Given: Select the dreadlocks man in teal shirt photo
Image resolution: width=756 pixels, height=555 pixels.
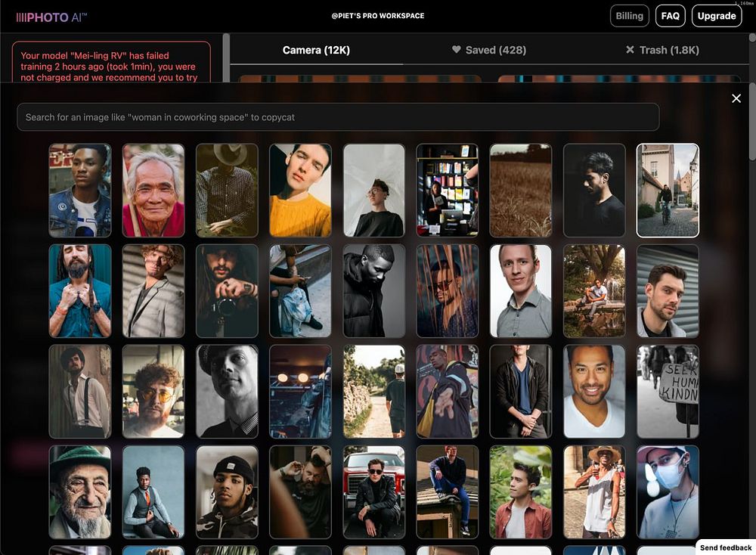Looking at the screenshot, I should point(80,291).
